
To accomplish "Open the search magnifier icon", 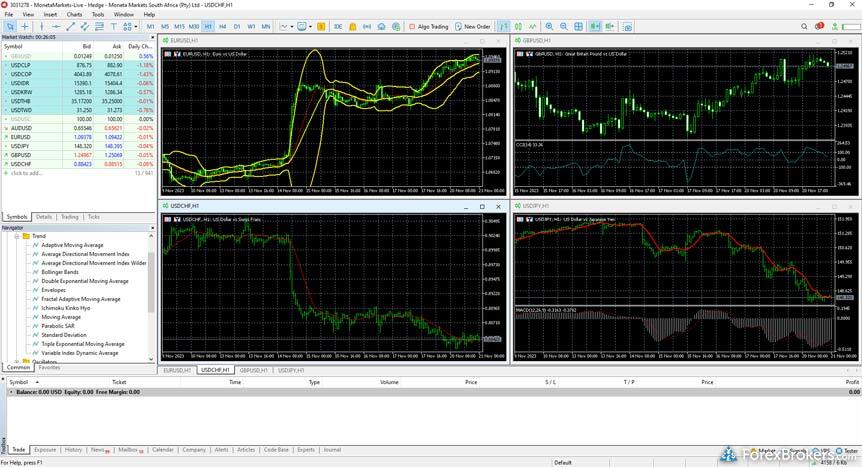I will pyautogui.click(x=804, y=26).
